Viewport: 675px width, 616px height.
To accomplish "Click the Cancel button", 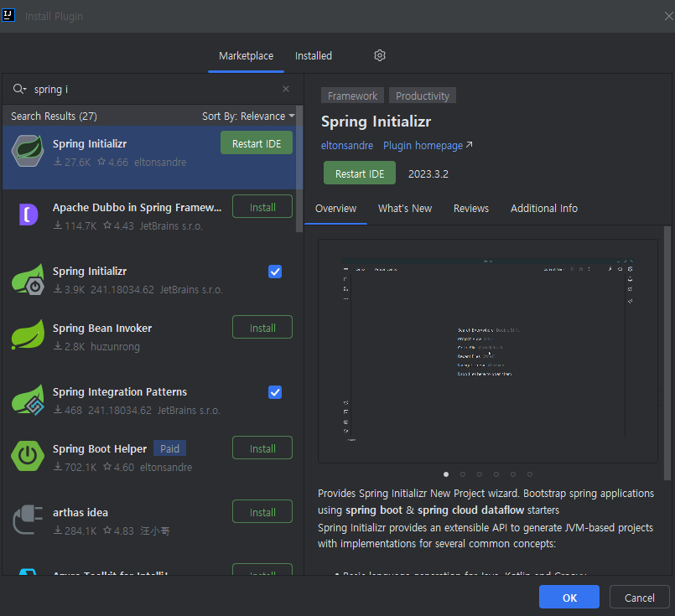I will coord(639,597).
